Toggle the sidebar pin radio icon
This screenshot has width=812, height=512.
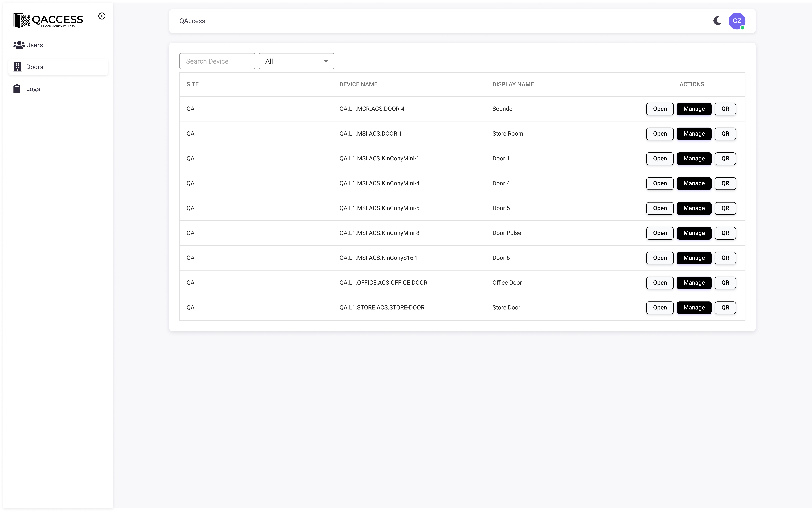tap(102, 16)
